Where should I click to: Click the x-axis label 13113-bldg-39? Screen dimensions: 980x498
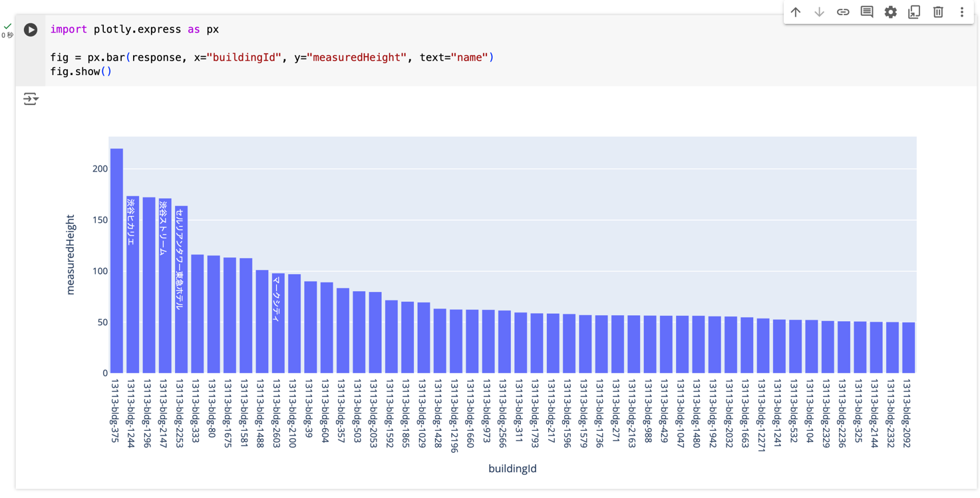click(309, 409)
